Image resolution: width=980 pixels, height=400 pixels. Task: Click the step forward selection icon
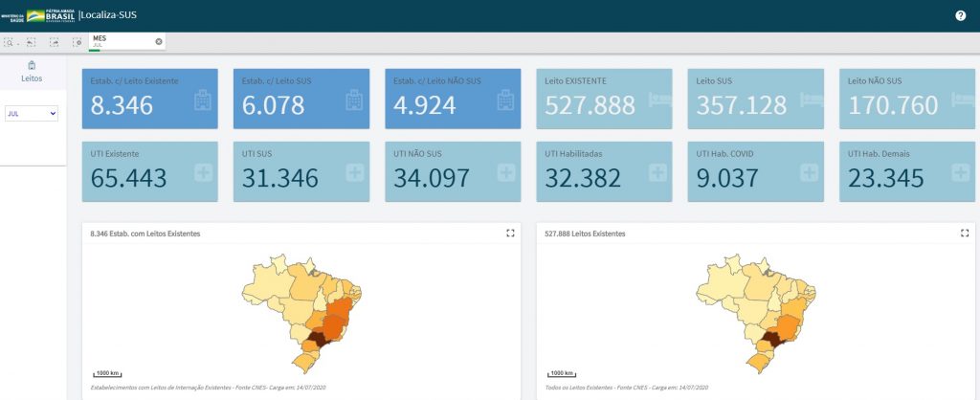pyautogui.click(x=55, y=42)
